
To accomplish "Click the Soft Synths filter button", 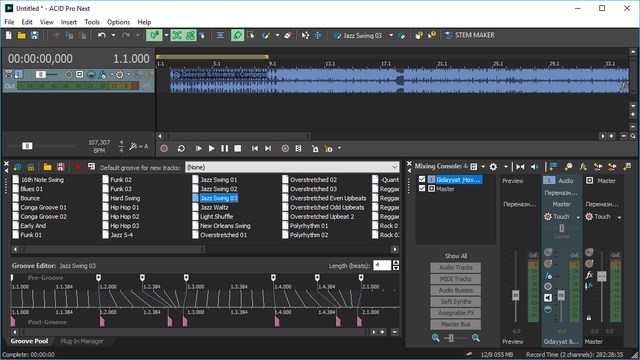I will click(456, 302).
